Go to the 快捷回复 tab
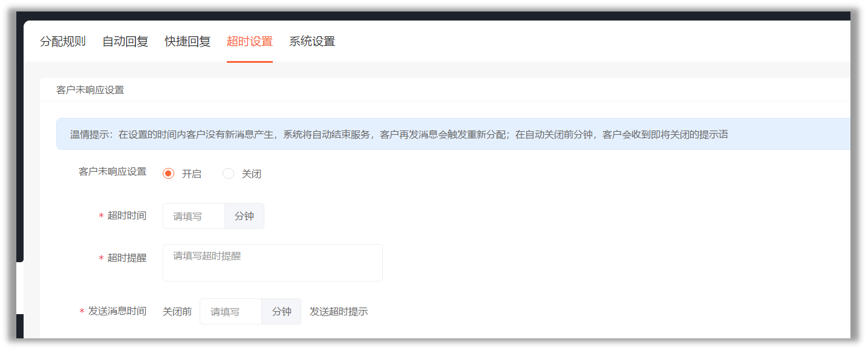The width and height of the screenshot is (868, 351). click(188, 42)
